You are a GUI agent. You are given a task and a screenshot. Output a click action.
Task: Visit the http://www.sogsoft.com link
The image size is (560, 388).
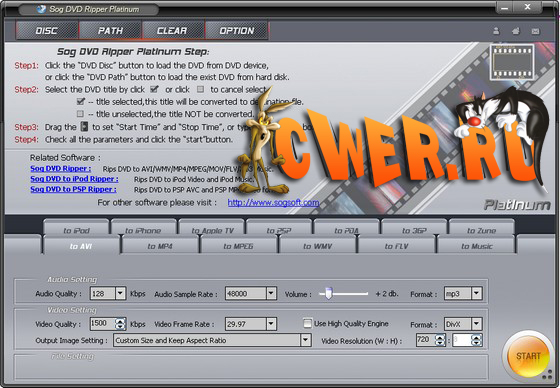pos(273,203)
